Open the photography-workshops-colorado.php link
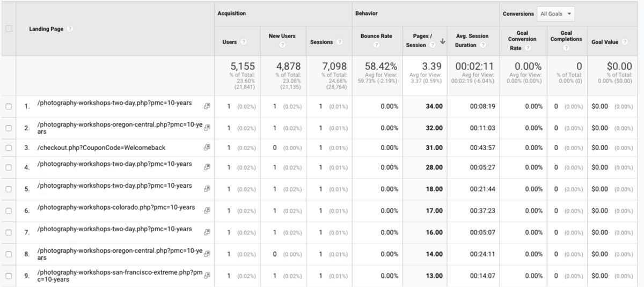The width and height of the screenshot is (644, 287). [116, 208]
